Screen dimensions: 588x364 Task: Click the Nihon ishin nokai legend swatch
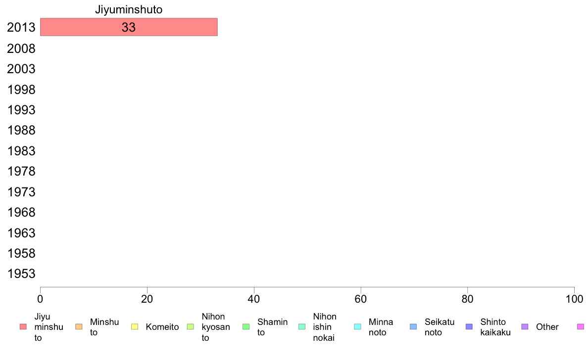coord(302,326)
